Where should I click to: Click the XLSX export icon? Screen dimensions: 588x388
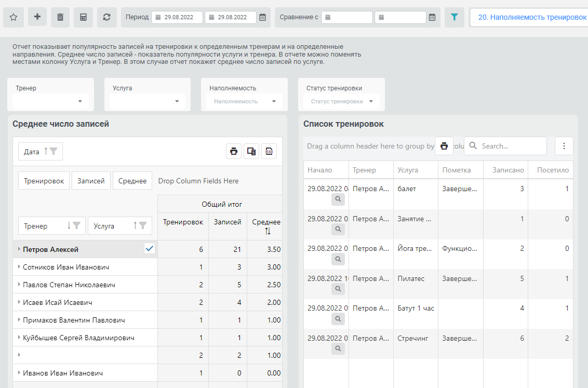point(269,152)
